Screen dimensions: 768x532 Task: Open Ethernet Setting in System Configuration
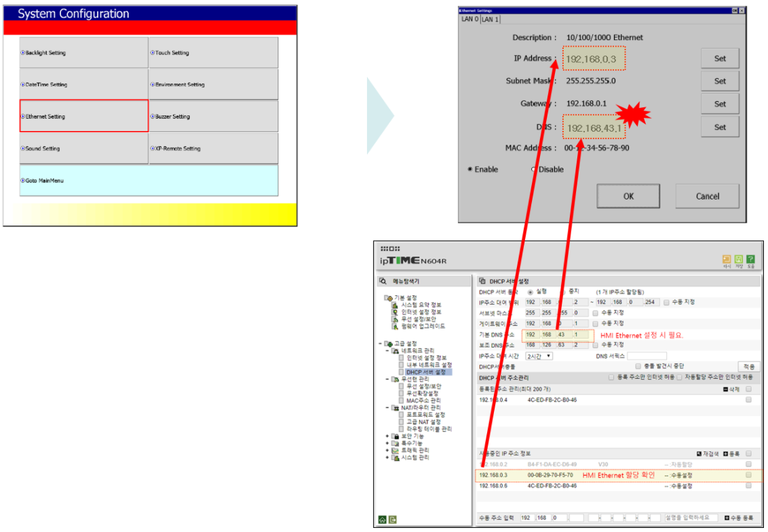[x=83, y=115]
